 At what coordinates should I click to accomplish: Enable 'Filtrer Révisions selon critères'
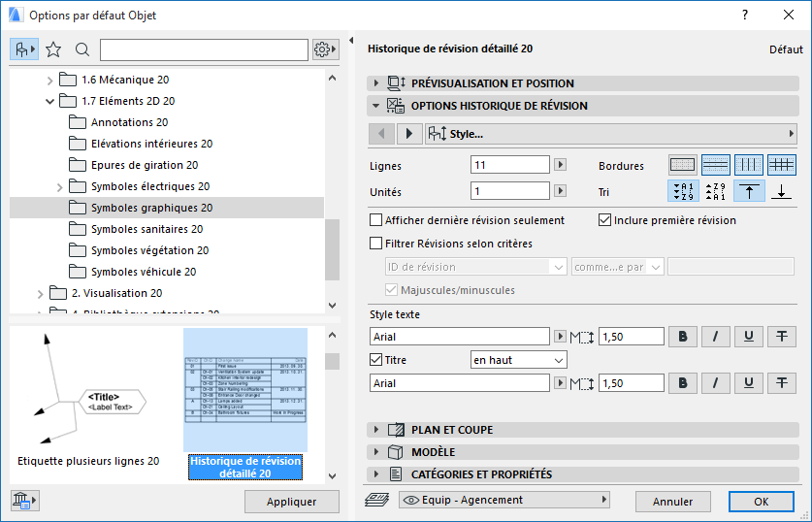click(x=376, y=244)
